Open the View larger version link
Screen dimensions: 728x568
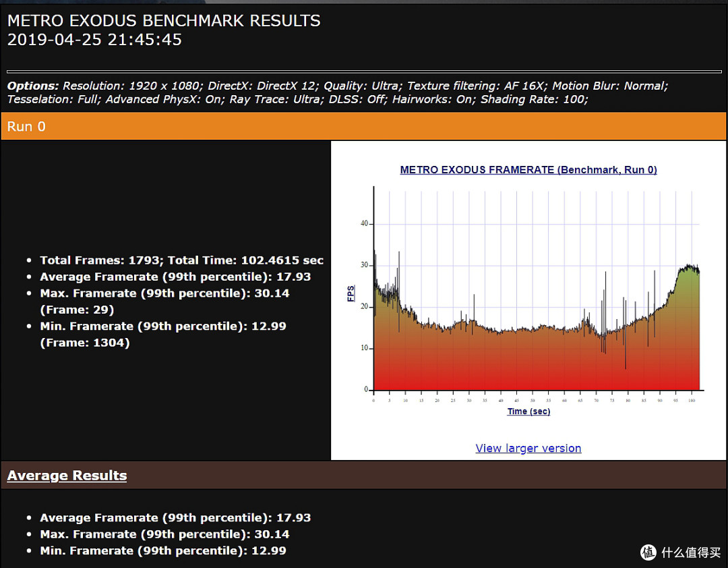click(x=528, y=448)
